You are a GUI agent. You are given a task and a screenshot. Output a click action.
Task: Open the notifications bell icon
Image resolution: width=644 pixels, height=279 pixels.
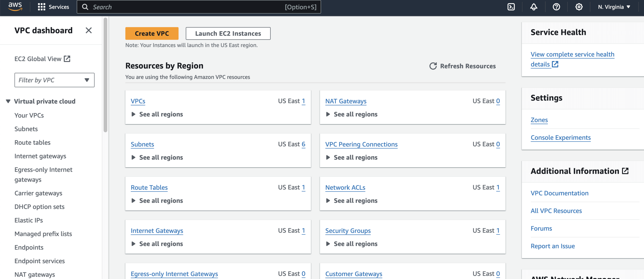pos(533,7)
